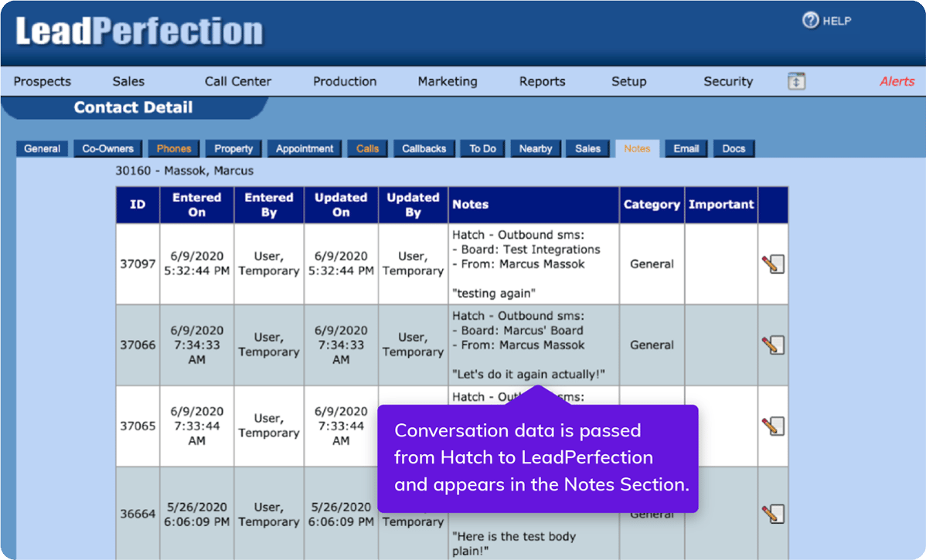Expand the Call Center menu
Viewport: 926px width, 560px height.
(x=237, y=80)
